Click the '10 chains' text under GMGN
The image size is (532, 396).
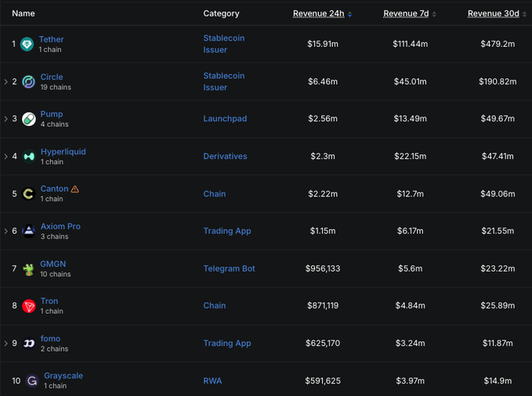click(56, 274)
